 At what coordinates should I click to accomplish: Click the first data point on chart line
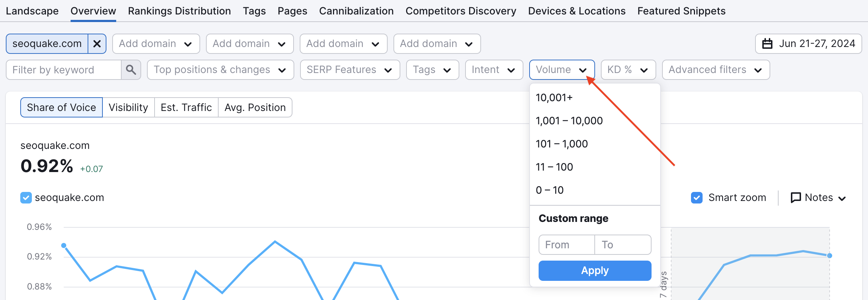[64, 245]
